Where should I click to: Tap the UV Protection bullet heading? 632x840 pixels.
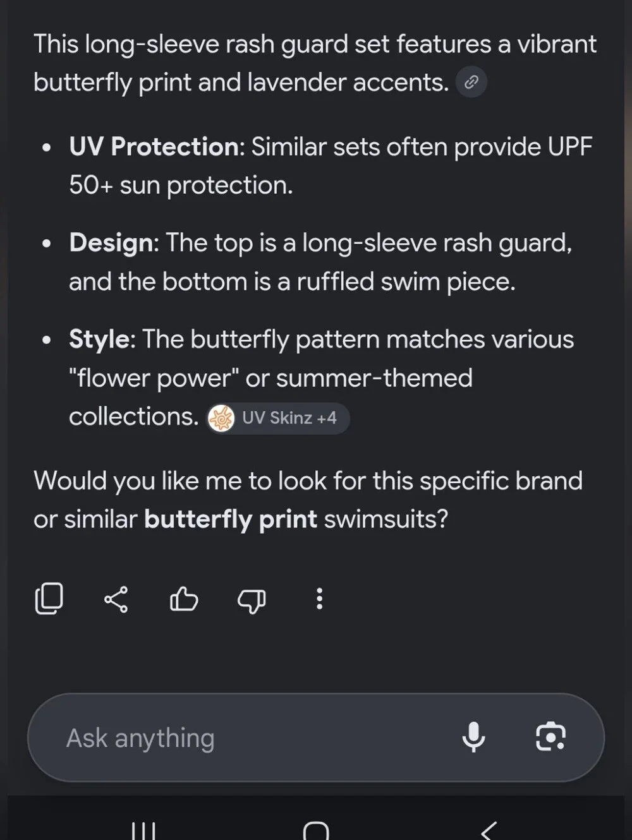click(154, 147)
